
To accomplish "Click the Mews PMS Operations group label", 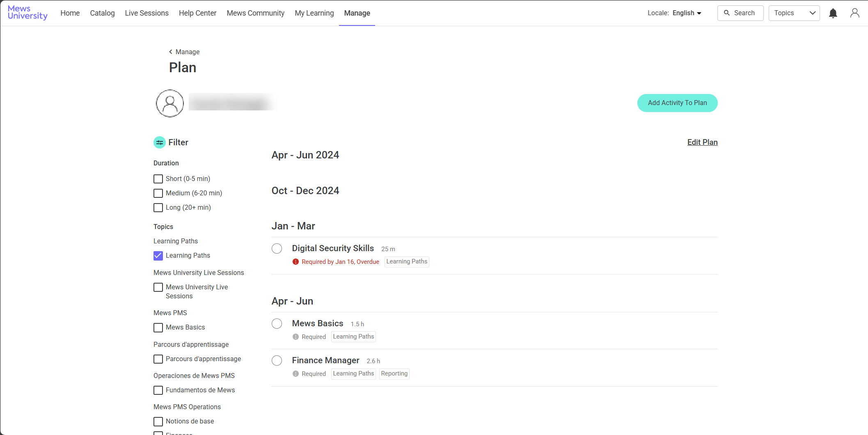I will 187,407.
